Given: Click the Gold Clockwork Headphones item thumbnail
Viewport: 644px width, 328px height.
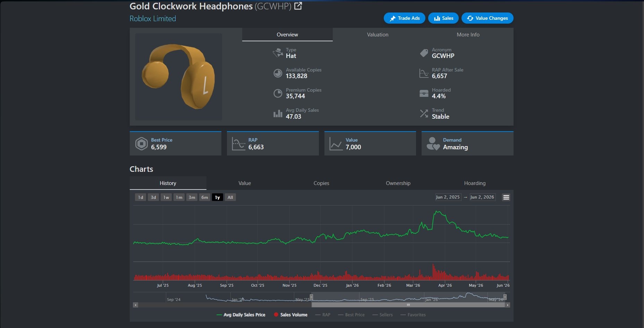Looking at the screenshot, I should 178,77.
